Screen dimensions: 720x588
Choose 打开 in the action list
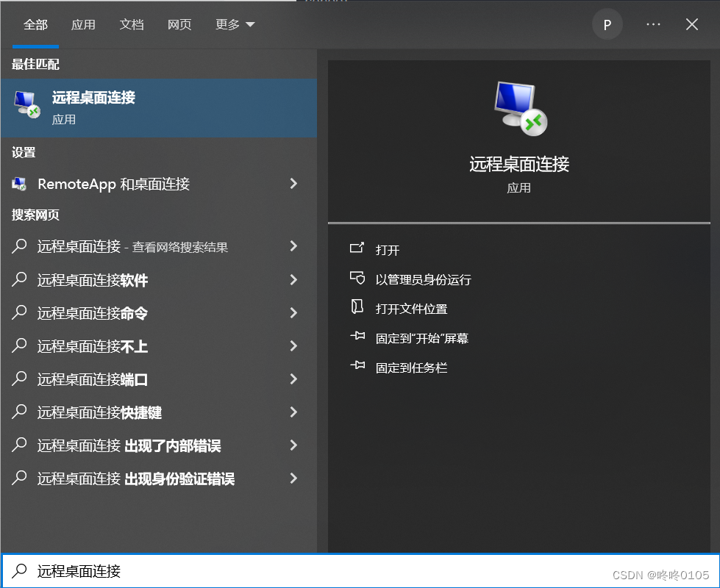click(x=387, y=250)
